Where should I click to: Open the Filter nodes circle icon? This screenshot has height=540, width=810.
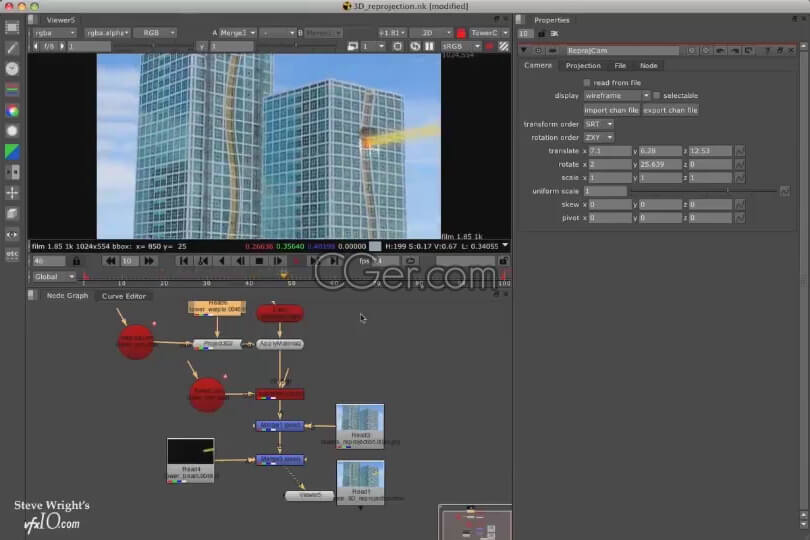(x=12, y=131)
